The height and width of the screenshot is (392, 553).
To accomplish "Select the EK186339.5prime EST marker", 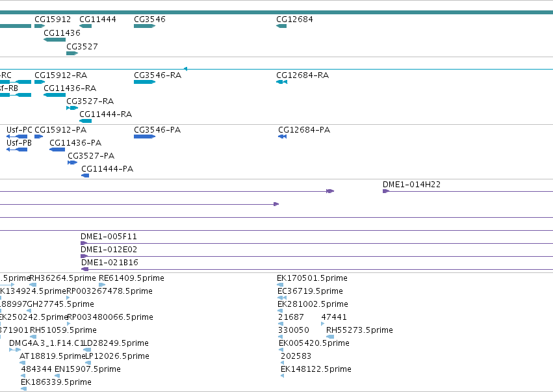I will coord(23,389).
